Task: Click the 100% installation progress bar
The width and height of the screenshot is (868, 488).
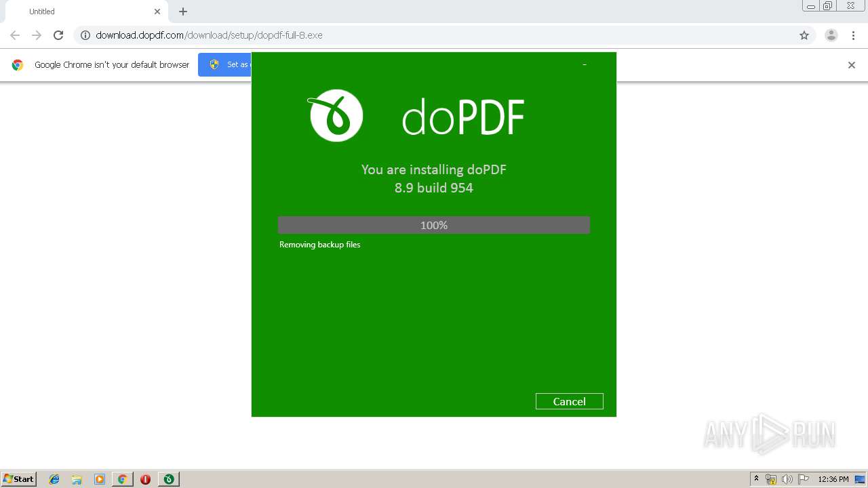Action: pyautogui.click(x=434, y=225)
